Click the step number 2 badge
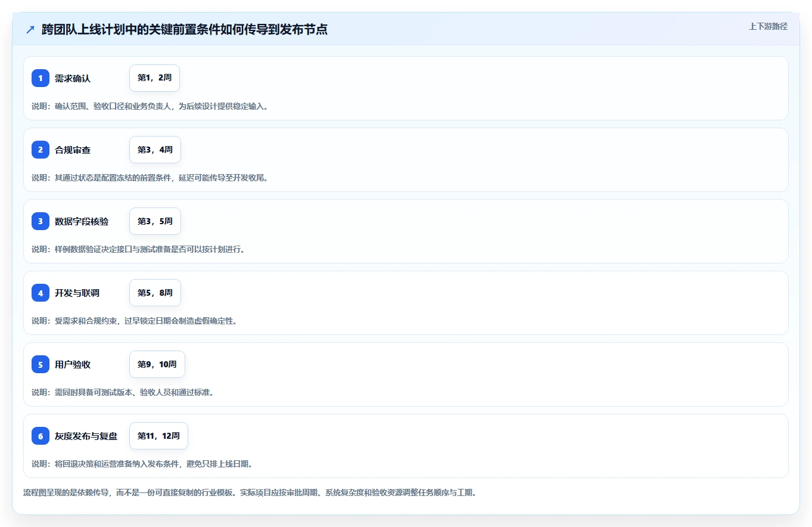 pos(41,150)
